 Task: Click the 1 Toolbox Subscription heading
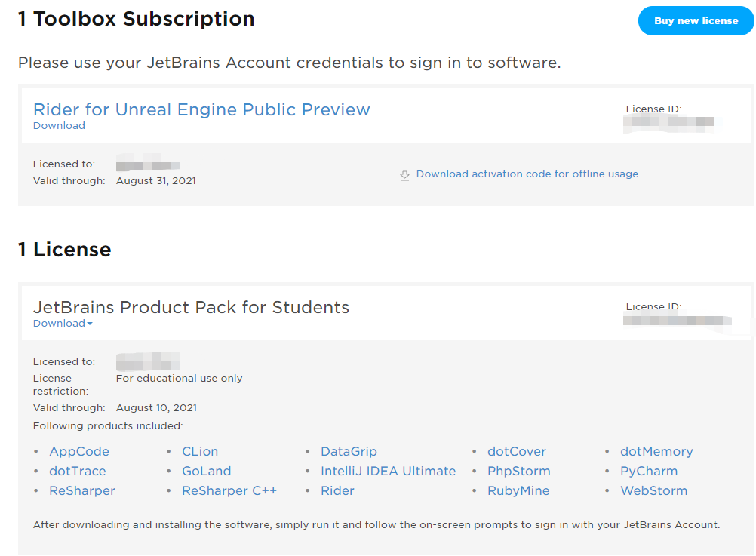[136, 20]
